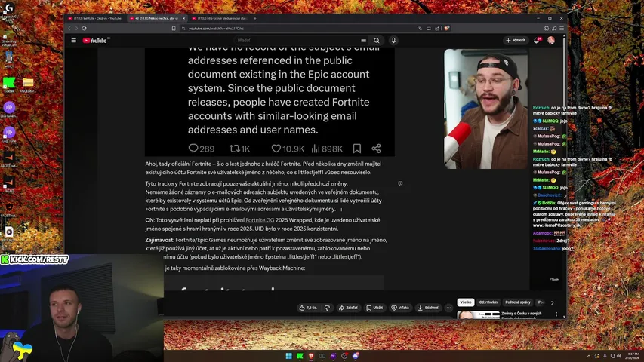Open the on-screen keyboard icon in search box
This screenshot has height=362, width=644.
[363, 41]
